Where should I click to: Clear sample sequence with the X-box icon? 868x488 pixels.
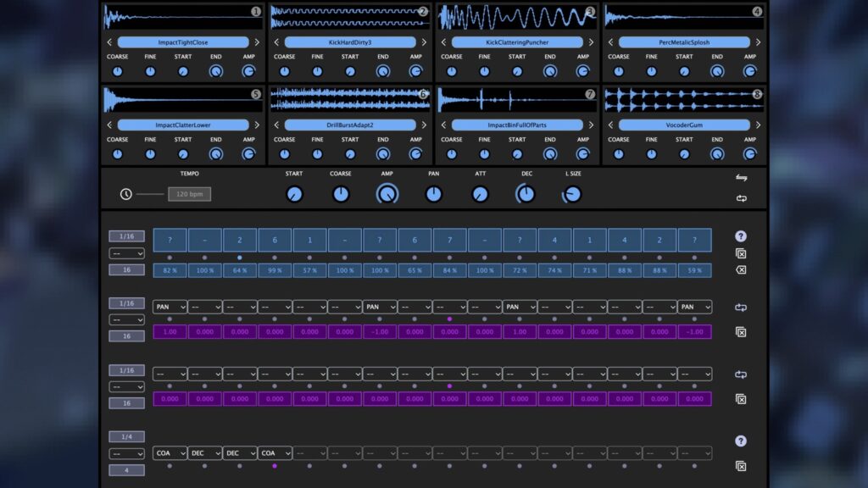coord(741,270)
